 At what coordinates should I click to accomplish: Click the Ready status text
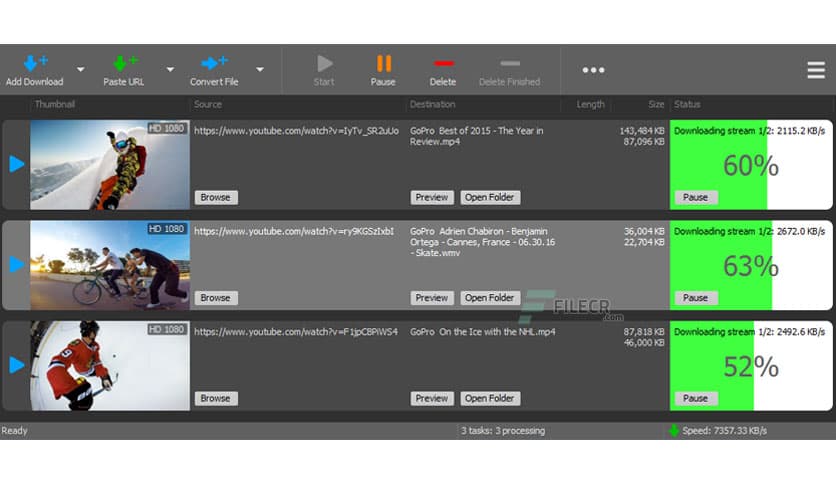click(14, 431)
